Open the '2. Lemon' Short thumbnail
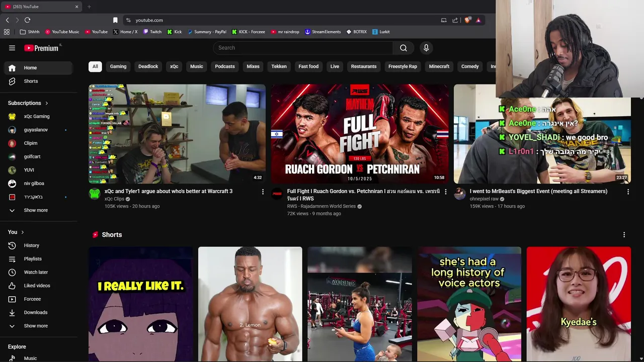 (x=250, y=304)
